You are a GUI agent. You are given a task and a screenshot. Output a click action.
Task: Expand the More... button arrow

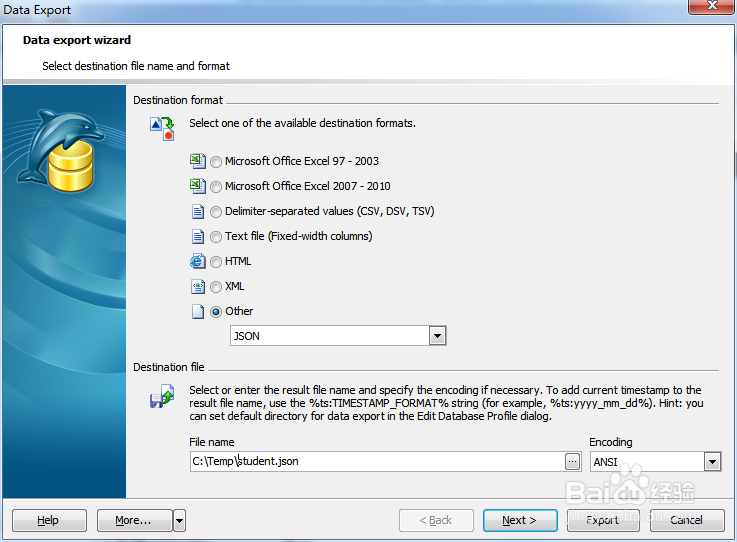(x=180, y=520)
